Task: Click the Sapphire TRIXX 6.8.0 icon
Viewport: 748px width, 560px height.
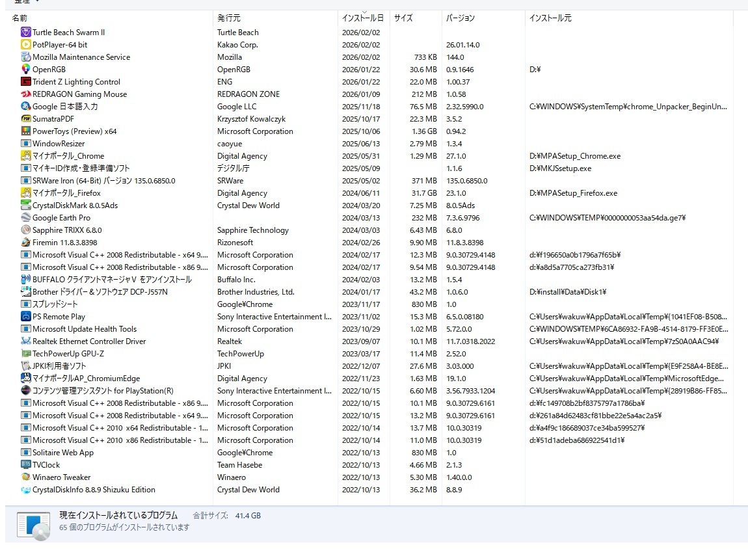Action: point(26,230)
